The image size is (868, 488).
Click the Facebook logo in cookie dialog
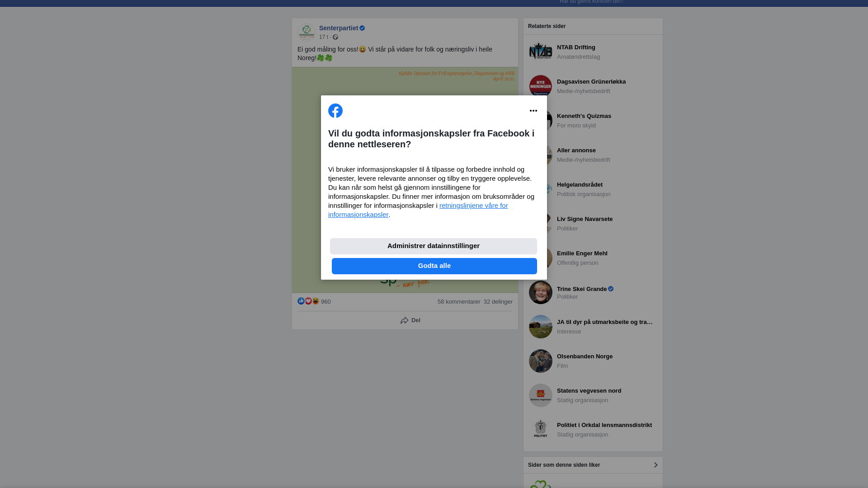pos(335,111)
